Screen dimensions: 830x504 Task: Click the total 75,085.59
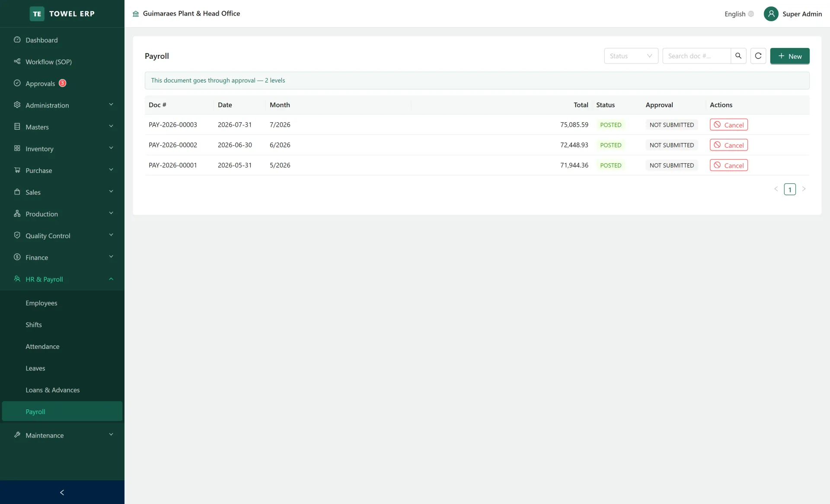pos(574,124)
